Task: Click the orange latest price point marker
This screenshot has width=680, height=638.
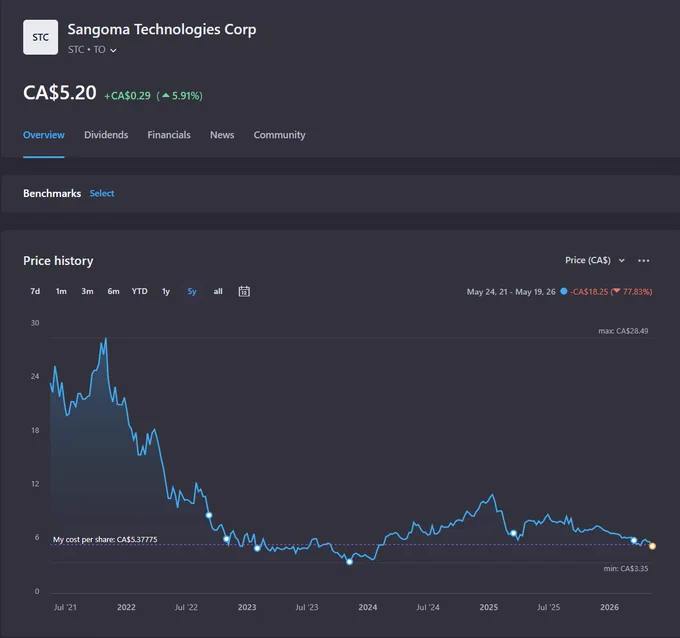Action: click(x=652, y=546)
